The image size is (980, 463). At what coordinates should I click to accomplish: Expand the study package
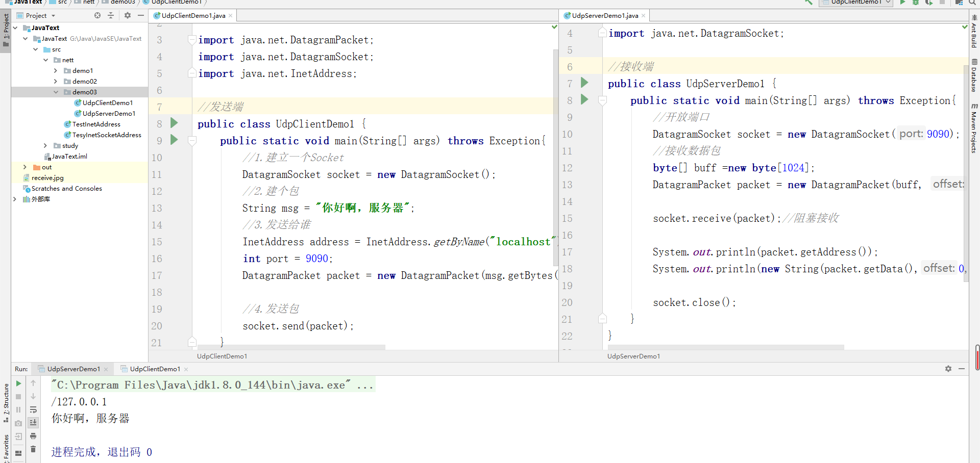click(x=45, y=145)
